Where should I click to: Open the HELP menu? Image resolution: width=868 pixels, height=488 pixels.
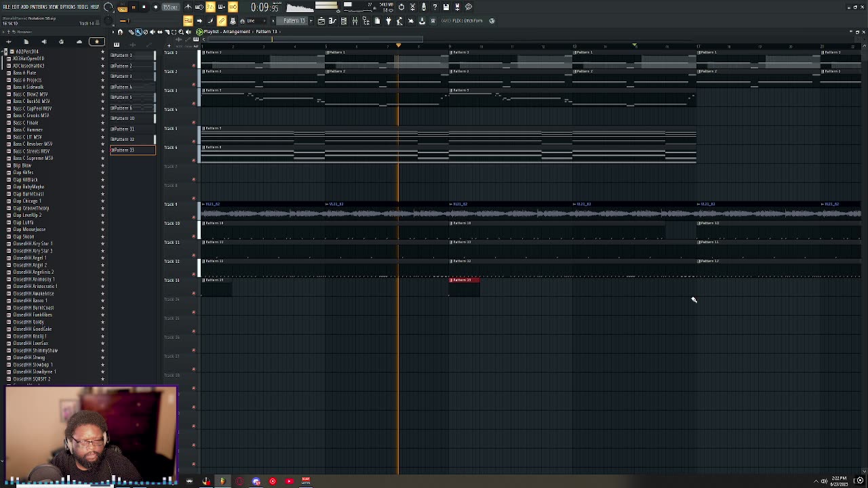(x=94, y=7)
